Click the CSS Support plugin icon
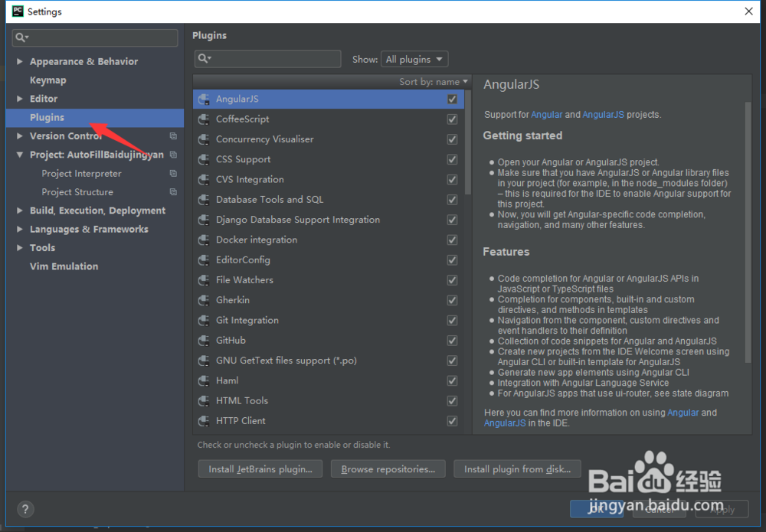The height and width of the screenshot is (532, 766). (204, 159)
